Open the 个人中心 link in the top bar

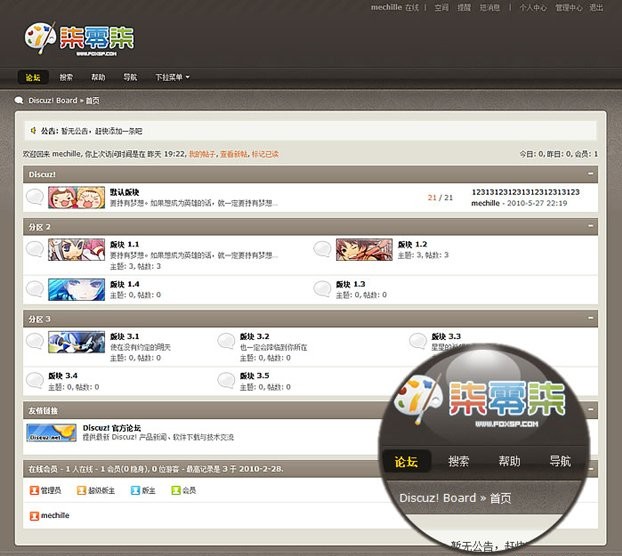click(533, 8)
